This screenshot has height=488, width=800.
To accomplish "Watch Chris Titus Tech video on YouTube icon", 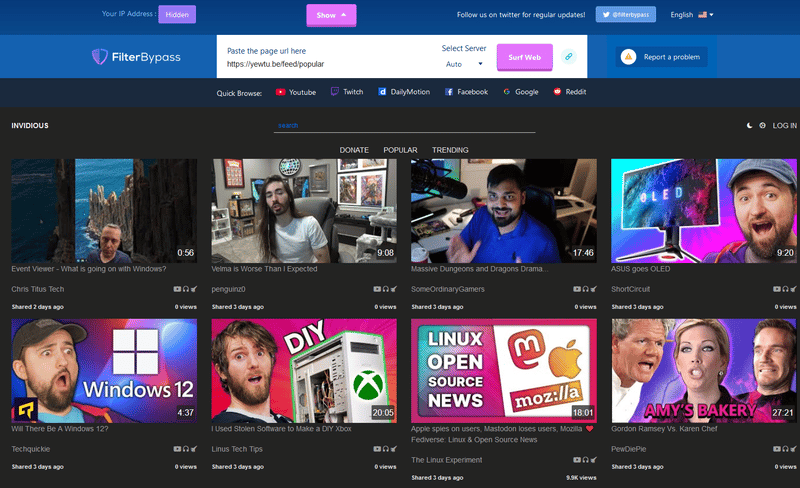I will click(178, 289).
